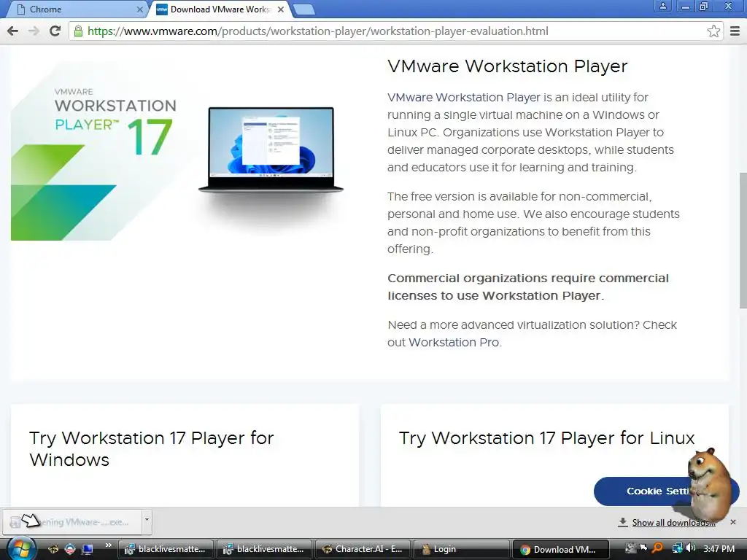Click the leftmost system tray icon
The height and width of the screenshot is (560, 747).
click(630, 548)
